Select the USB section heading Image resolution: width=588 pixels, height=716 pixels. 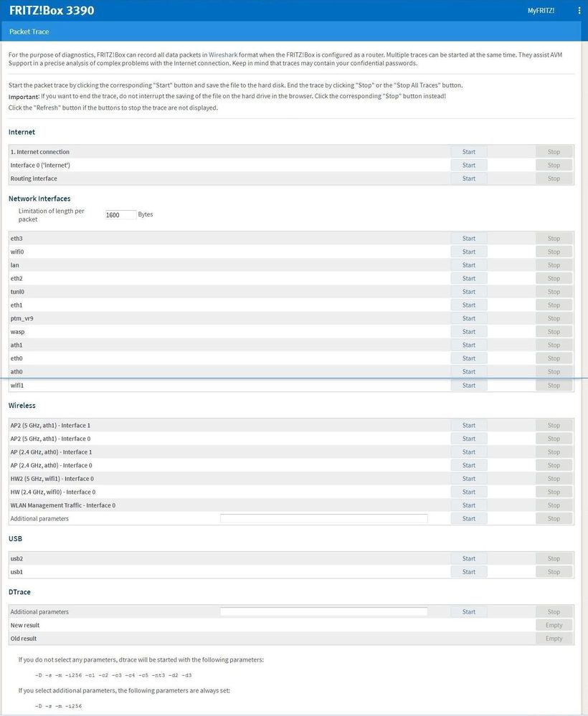(15, 539)
